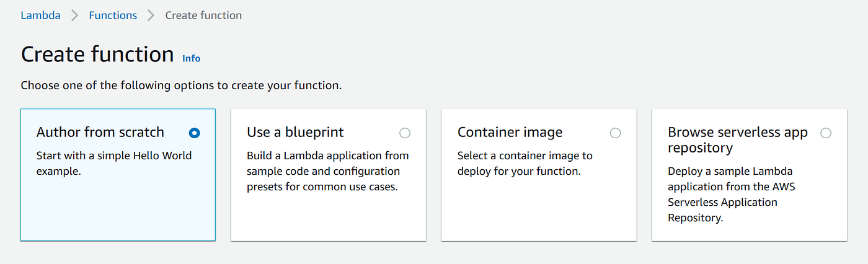Select the Author from scratch radio button
The image size is (868, 264).
[195, 133]
